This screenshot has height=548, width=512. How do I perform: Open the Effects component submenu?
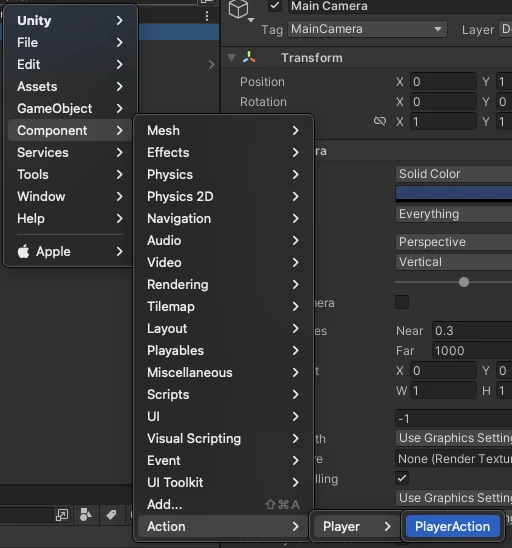pyautogui.click(x=223, y=152)
